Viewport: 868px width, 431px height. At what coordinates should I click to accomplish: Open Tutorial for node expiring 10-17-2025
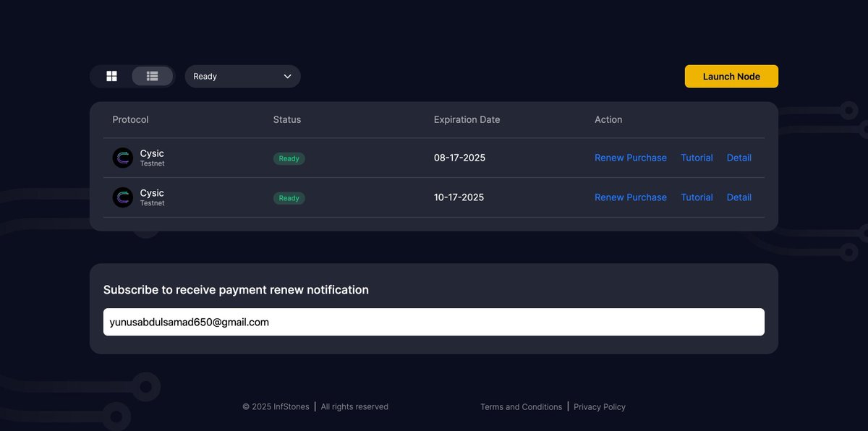697,197
